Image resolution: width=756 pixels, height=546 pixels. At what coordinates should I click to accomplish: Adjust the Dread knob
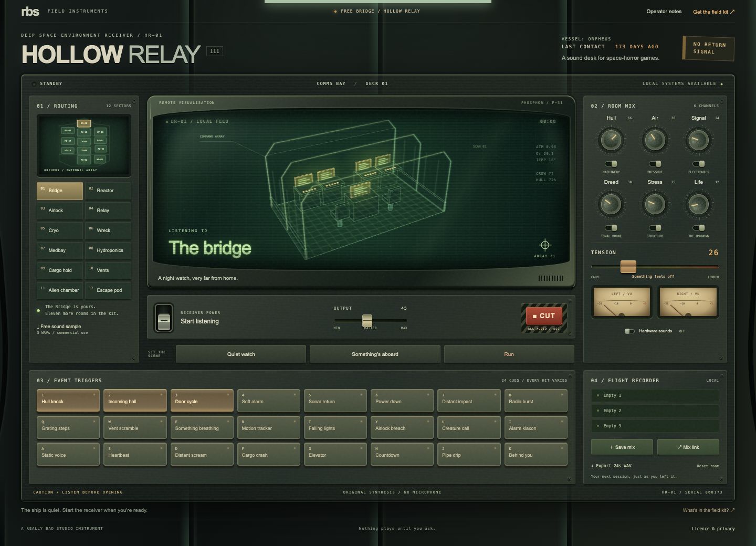click(611, 204)
